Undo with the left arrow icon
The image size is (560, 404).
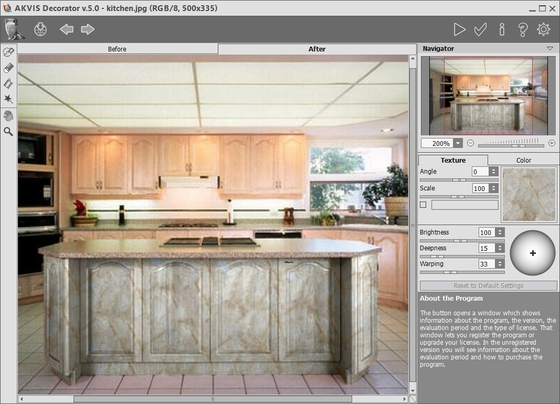(x=66, y=29)
